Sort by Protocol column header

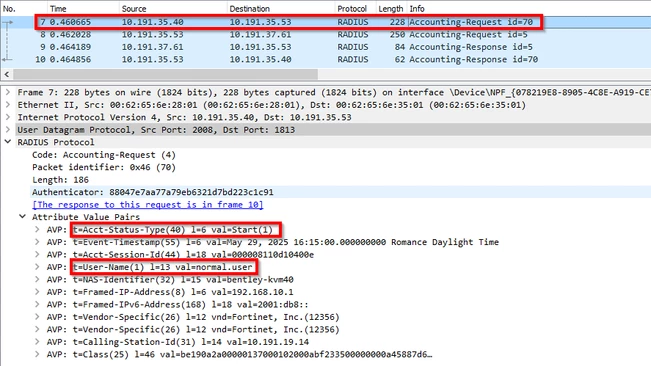coord(352,9)
